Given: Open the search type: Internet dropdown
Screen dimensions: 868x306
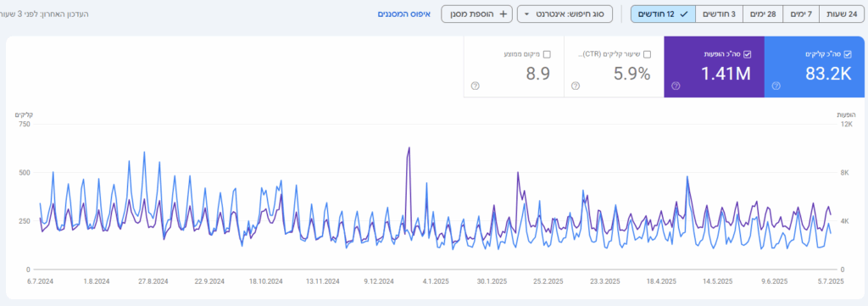Looking at the screenshot, I should (565, 14).
